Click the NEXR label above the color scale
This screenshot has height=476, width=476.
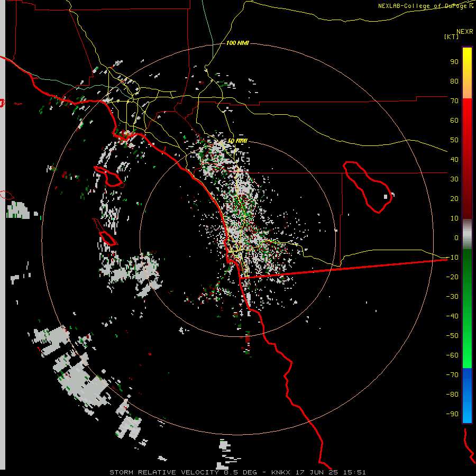pyautogui.click(x=465, y=32)
